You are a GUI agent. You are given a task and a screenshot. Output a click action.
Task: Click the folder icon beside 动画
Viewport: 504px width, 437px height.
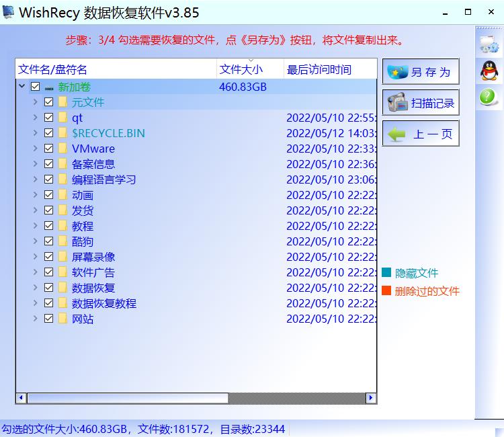point(63,194)
